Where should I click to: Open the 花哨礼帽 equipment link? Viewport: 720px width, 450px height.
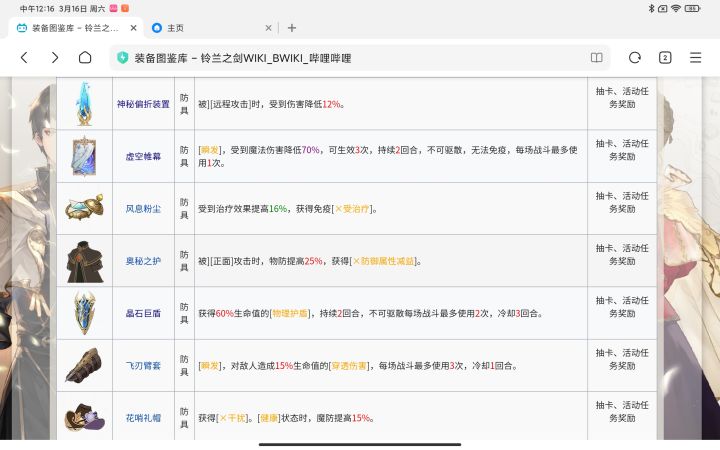(143, 418)
